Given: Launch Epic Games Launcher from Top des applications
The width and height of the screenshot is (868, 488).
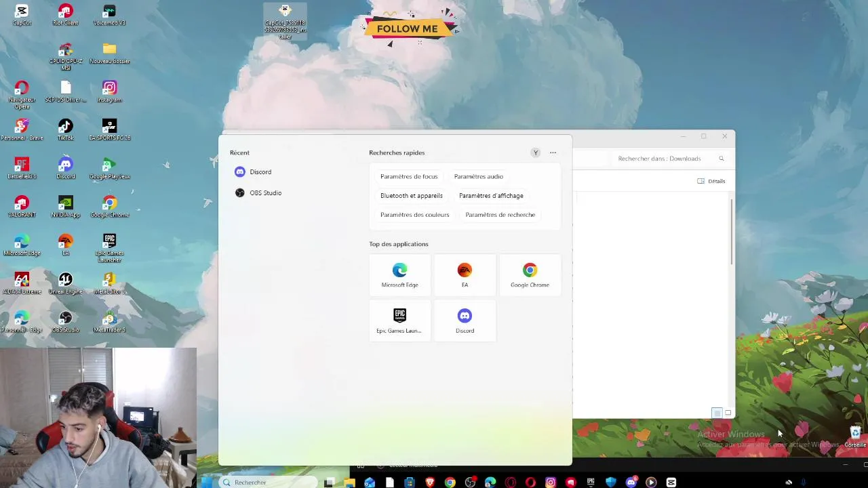Looking at the screenshot, I should 399,321.
